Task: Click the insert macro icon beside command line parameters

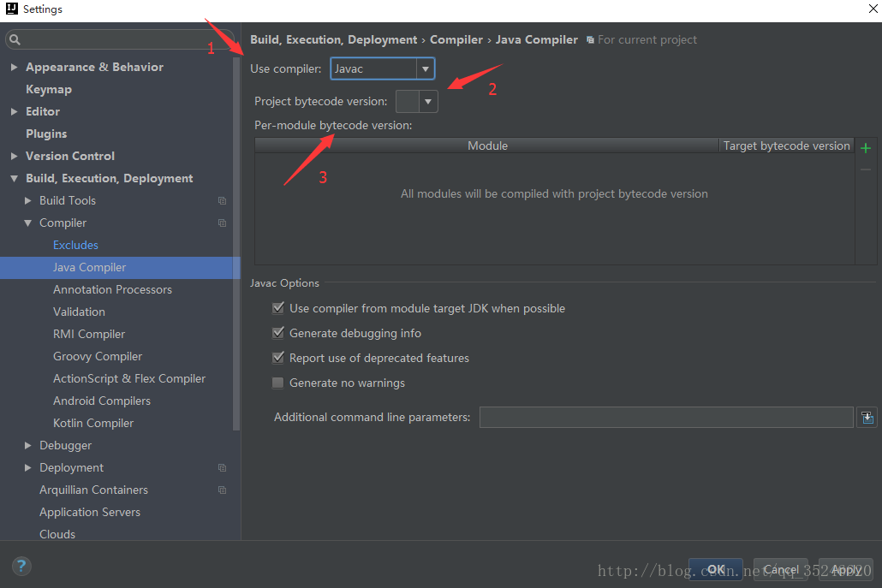Action: 867,418
